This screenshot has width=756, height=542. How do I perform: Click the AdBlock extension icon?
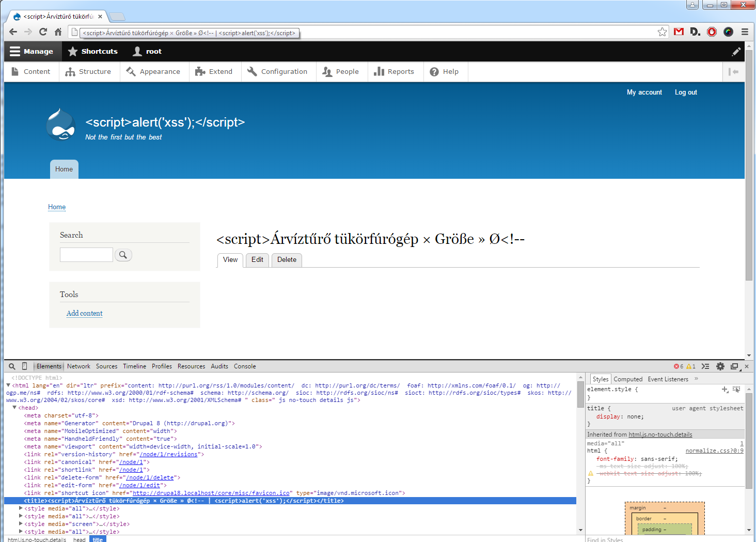[712, 32]
